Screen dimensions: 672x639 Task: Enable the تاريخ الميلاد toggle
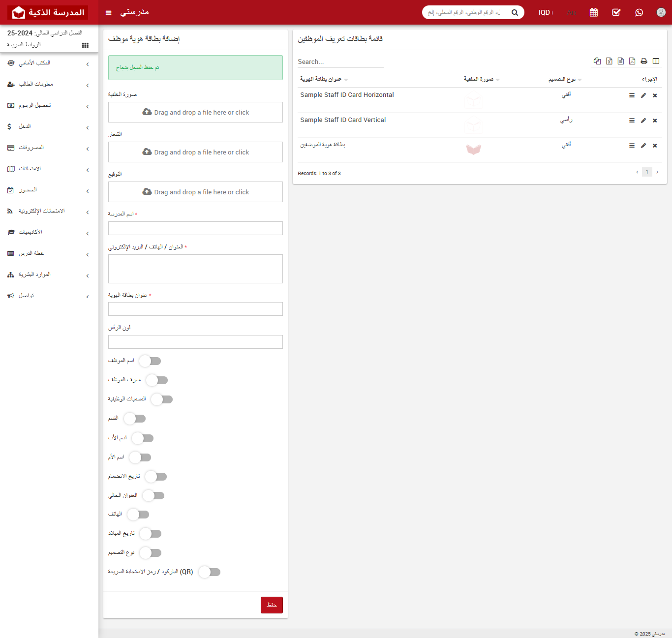151,534
